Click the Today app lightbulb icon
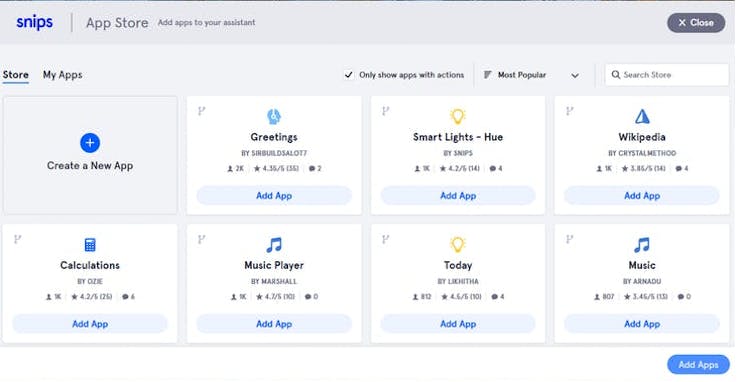This screenshot has height=382, width=740. click(458, 245)
